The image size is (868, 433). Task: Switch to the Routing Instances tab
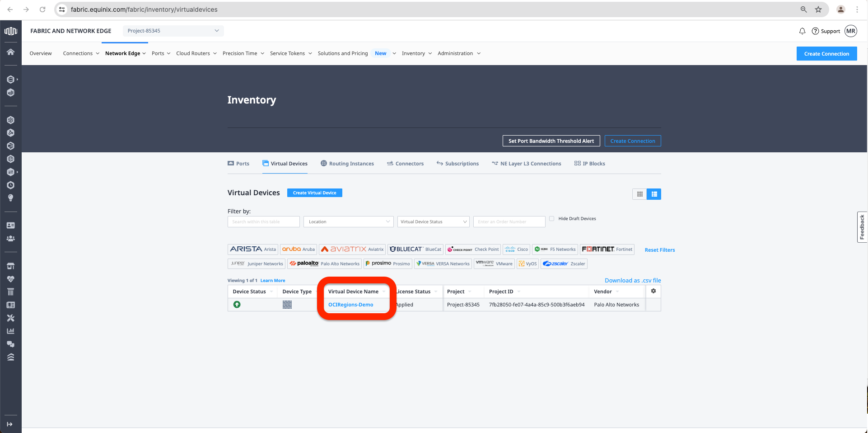tap(347, 164)
